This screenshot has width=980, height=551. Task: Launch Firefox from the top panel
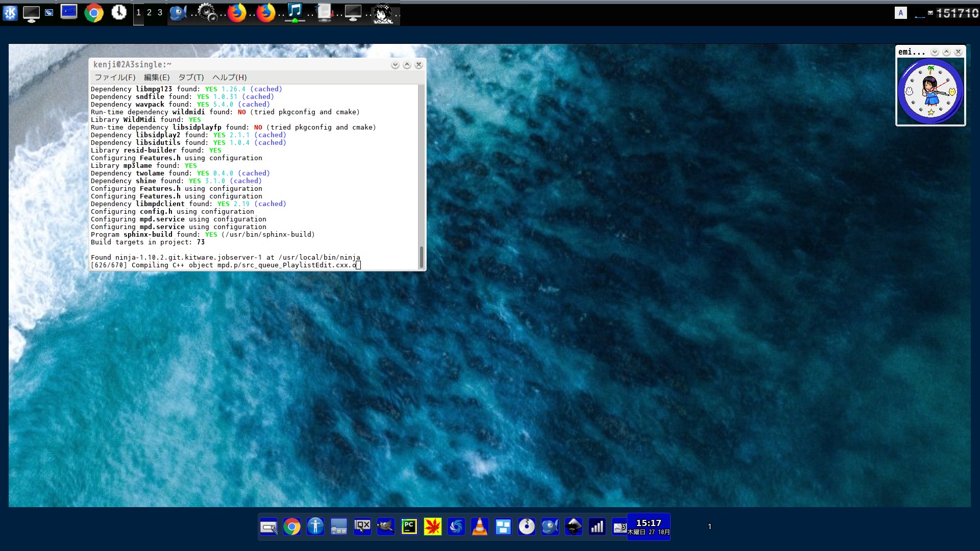point(236,13)
